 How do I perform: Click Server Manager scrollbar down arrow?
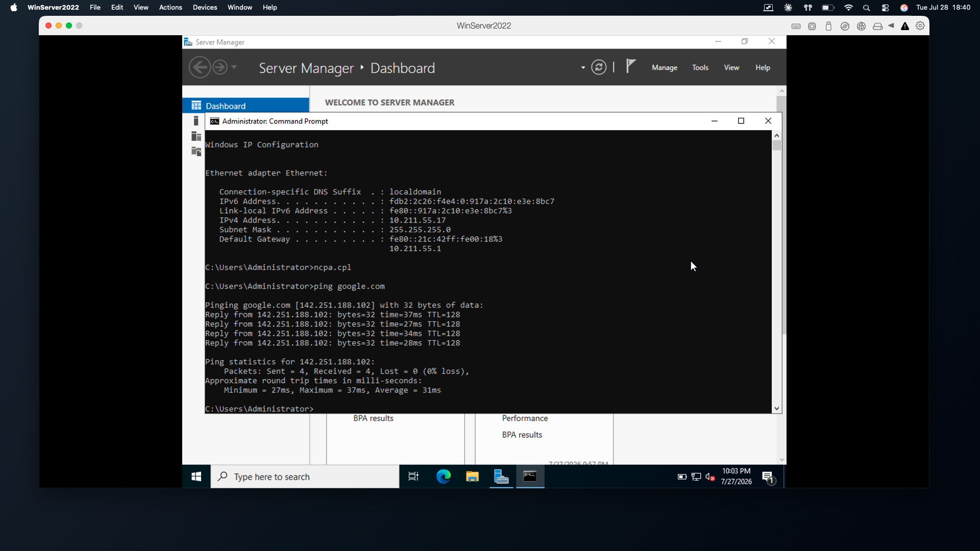781,460
